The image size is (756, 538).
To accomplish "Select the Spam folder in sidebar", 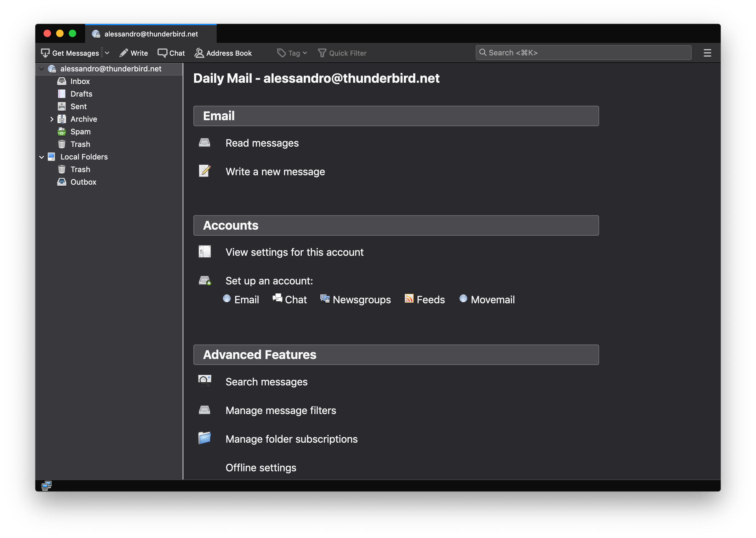I will click(80, 131).
